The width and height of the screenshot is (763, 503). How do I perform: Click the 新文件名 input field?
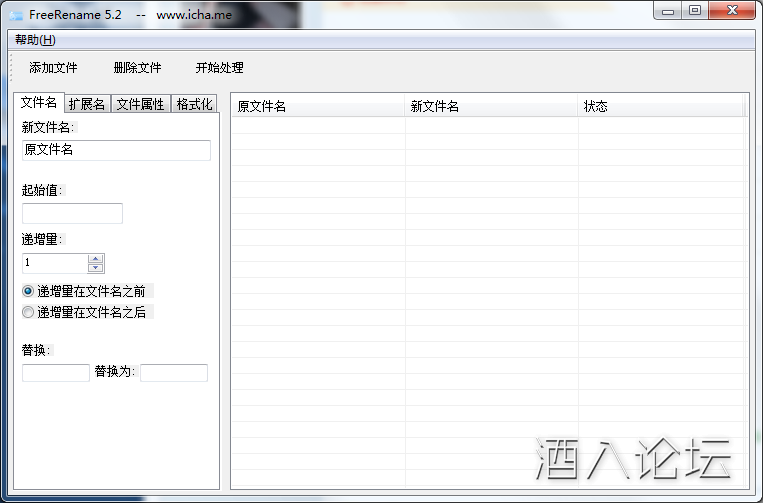(116, 150)
